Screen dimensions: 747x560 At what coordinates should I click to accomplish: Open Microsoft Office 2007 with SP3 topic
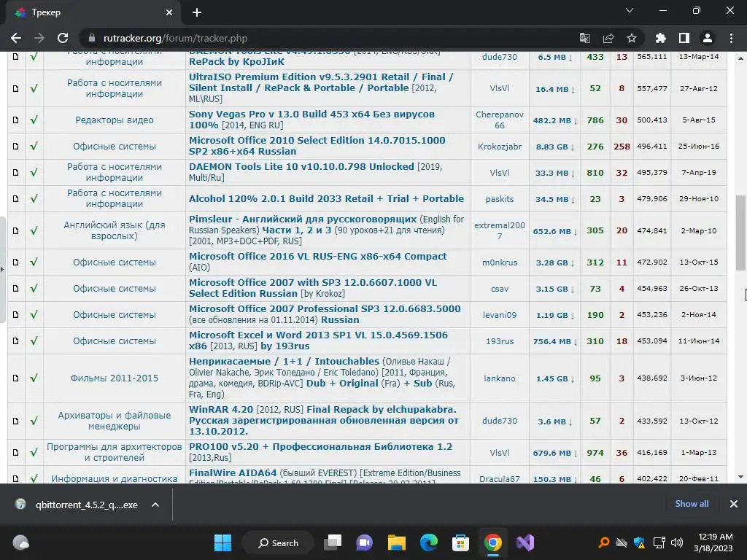click(x=312, y=287)
